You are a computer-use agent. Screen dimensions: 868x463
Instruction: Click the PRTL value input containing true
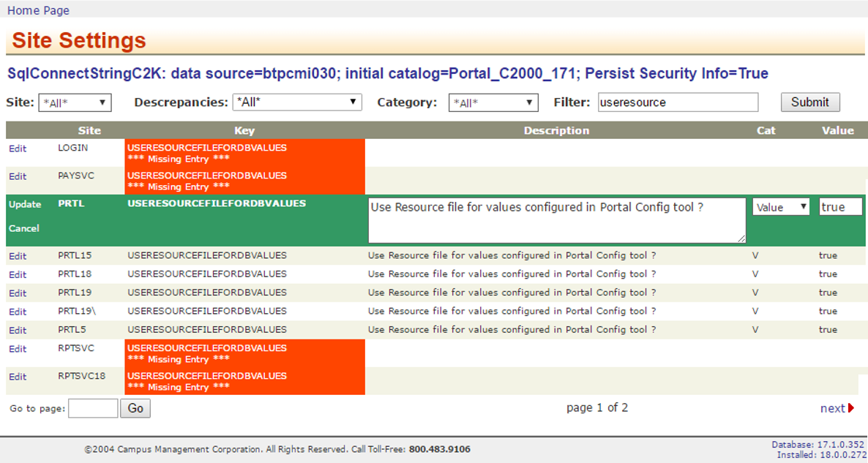[840, 207]
